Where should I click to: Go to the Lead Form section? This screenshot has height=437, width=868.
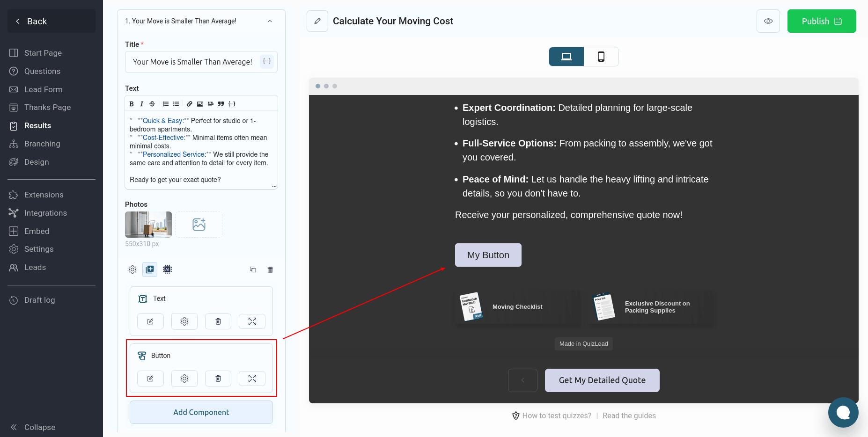pyautogui.click(x=43, y=89)
